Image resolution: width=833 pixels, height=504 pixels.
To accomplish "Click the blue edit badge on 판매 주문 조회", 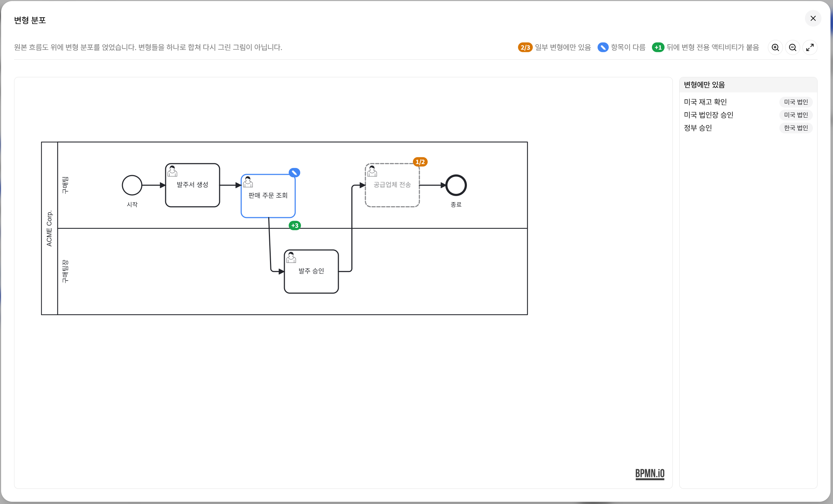I will [294, 173].
